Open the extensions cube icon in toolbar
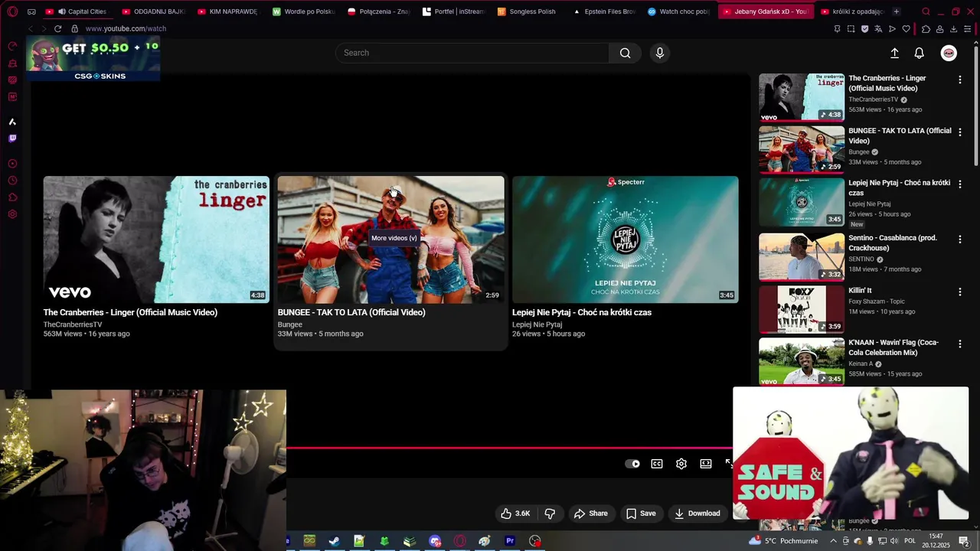980x551 pixels. pos(926,28)
